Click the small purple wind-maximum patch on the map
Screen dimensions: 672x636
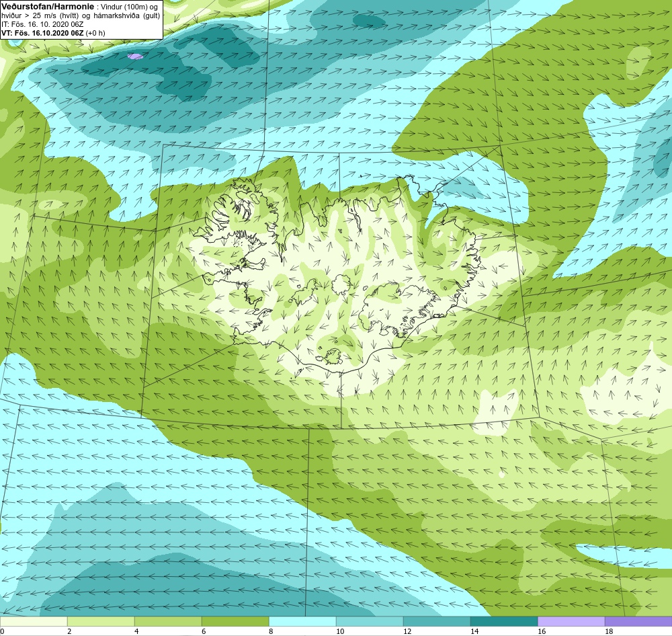point(136,56)
